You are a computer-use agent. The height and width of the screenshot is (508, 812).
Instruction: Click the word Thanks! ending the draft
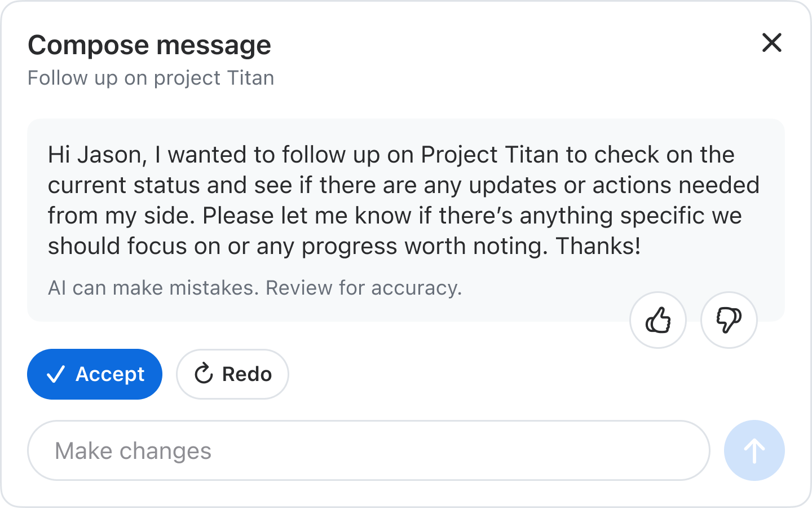click(598, 246)
